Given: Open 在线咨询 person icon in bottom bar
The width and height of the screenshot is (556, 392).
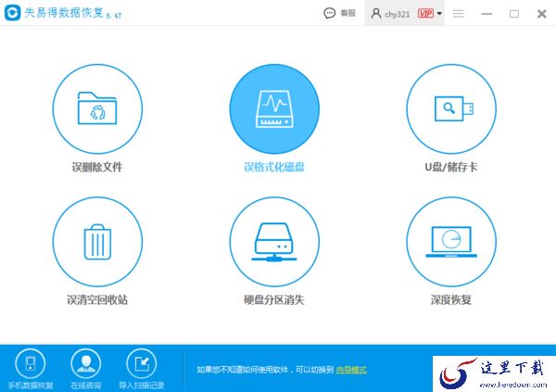Looking at the screenshot, I should (x=86, y=363).
